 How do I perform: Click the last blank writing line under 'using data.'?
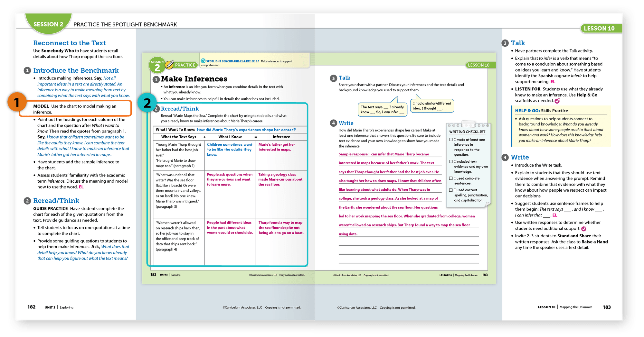coord(409,264)
